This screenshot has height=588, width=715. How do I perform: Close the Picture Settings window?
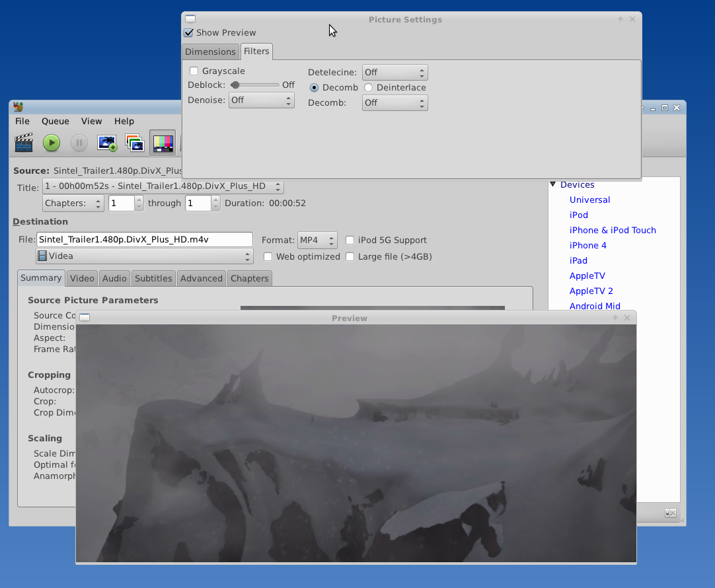(632, 19)
